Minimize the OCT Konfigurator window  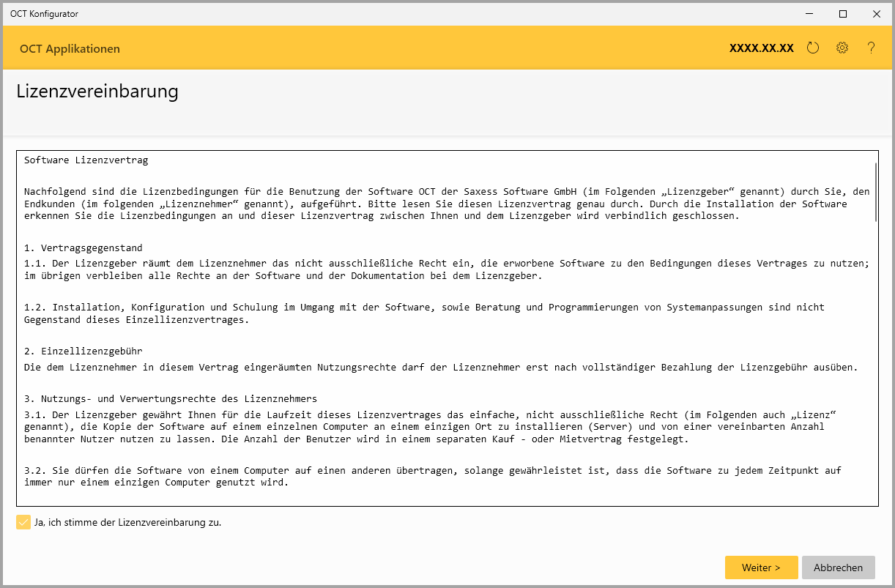[x=809, y=14]
